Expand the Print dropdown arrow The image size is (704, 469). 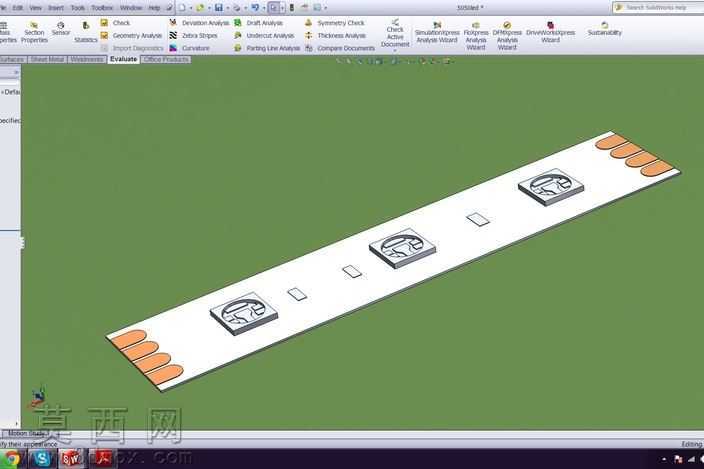pyautogui.click(x=245, y=8)
